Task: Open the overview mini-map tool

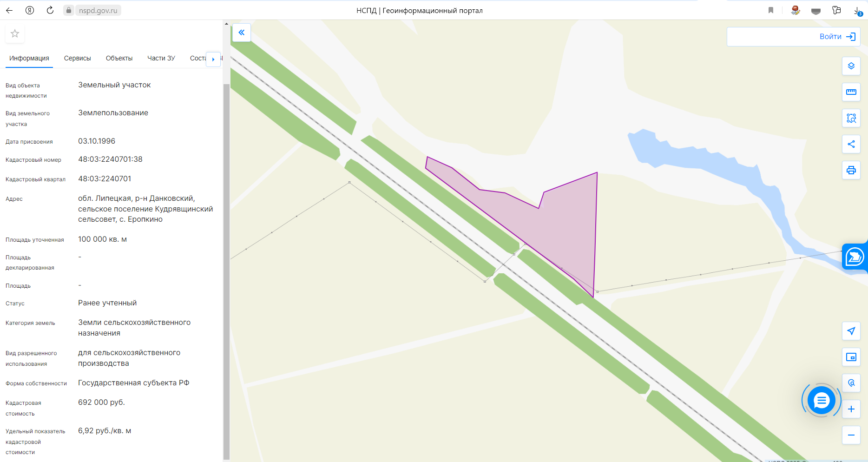Action: (x=851, y=357)
